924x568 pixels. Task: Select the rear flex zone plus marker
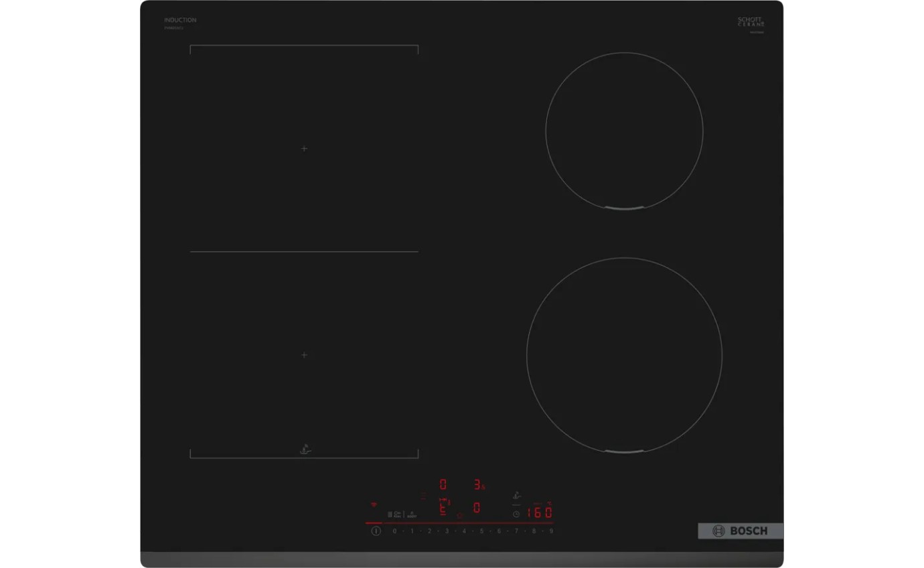point(304,148)
